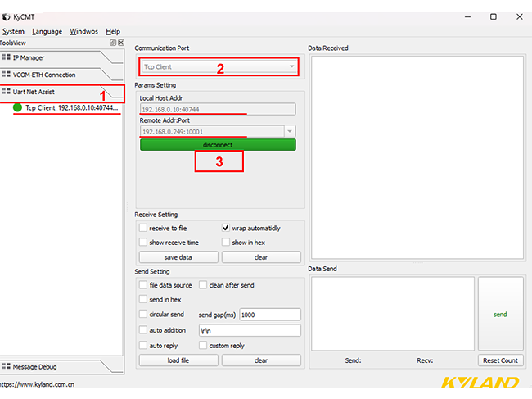
Task: Float the ToolsView panel with undock icon
Action: [x=113, y=43]
